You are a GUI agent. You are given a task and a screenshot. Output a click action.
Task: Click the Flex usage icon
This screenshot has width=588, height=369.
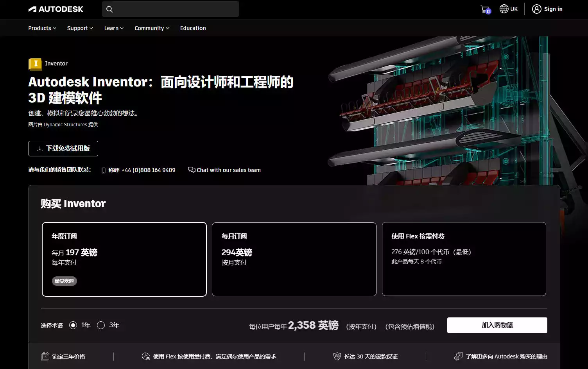[146, 356]
